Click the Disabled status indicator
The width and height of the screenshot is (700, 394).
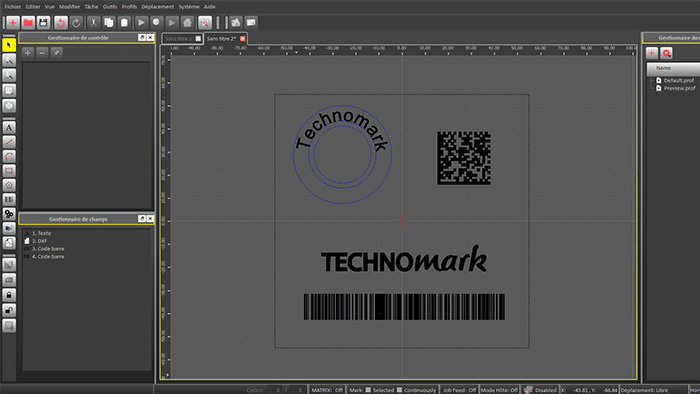(x=540, y=390)
